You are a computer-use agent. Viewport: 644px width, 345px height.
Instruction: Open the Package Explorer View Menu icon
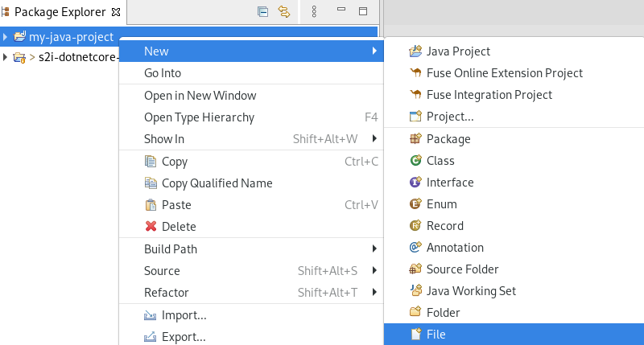[x=314, y=11]
